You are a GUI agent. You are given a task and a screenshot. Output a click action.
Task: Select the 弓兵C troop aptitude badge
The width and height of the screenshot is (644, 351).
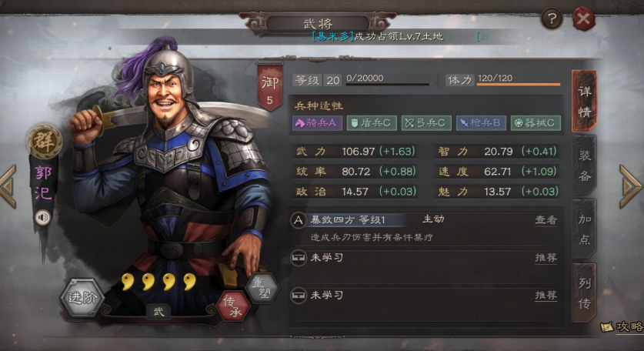(x=426, y=123)
